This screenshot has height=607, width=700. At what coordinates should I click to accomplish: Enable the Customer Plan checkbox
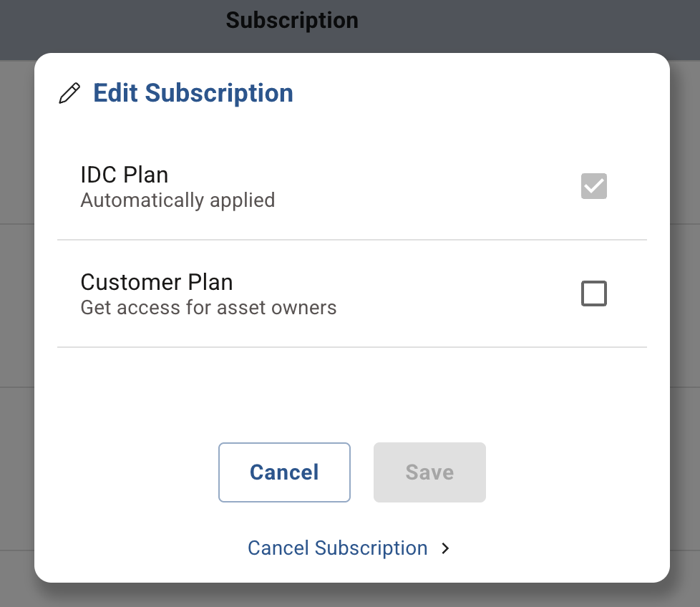coord(594,293)
